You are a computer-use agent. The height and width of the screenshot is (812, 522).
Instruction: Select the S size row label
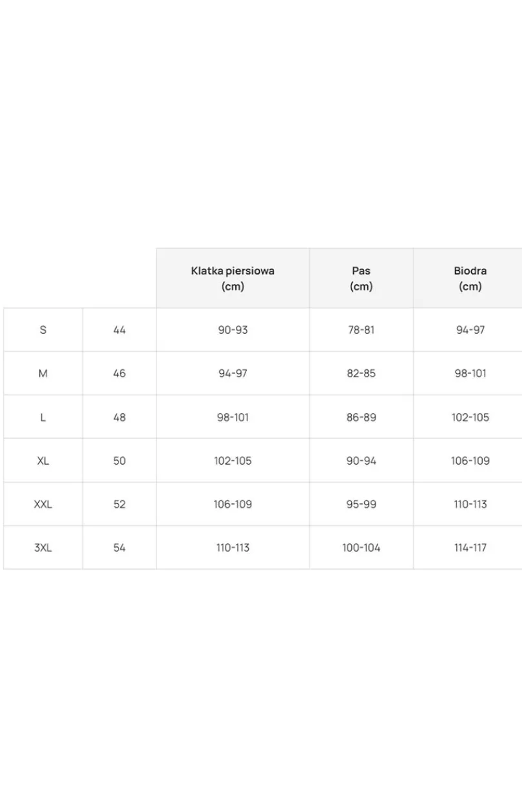(43, 330)
